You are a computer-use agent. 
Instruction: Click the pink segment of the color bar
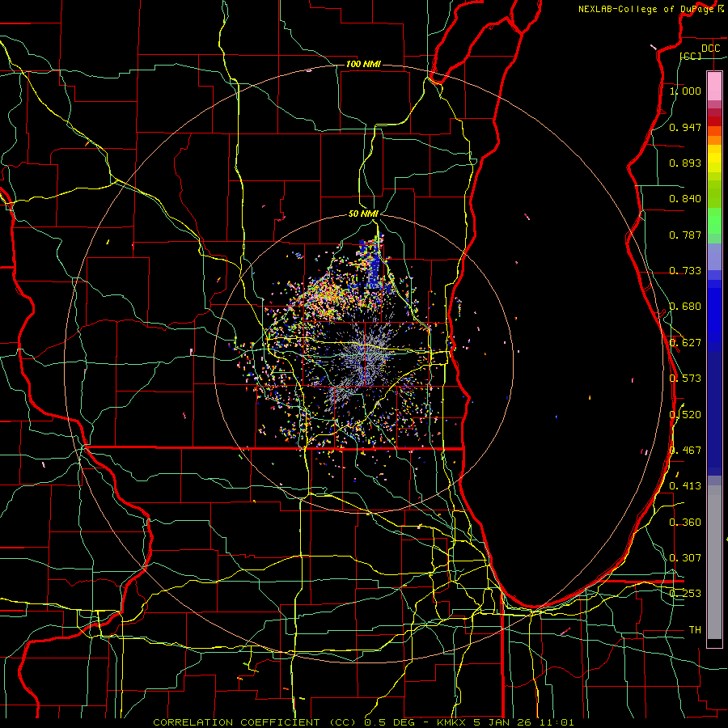(x=714, y=86)
